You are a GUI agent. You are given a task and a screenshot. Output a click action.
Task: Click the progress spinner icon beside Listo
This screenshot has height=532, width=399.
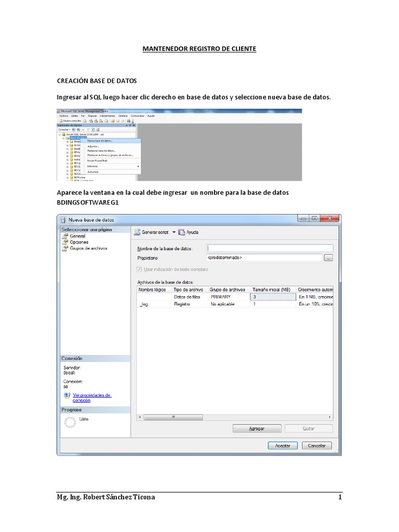tap(70, 422)
